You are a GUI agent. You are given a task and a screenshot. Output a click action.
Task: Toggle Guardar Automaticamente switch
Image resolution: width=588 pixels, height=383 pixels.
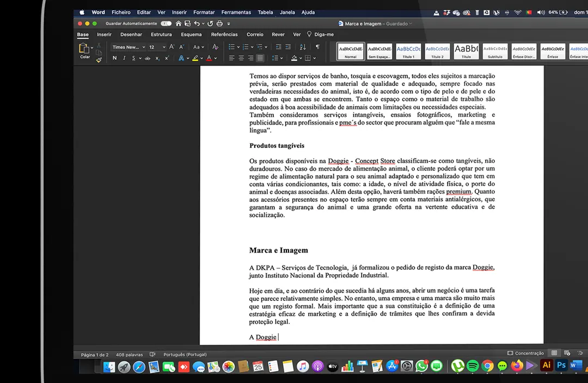[166, 23]
